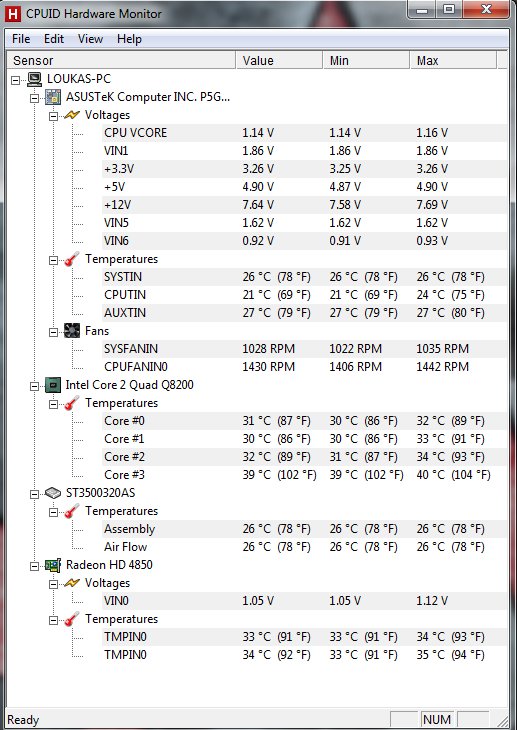Click the 40 °C (104 °F) max value

tap(453, 475)
